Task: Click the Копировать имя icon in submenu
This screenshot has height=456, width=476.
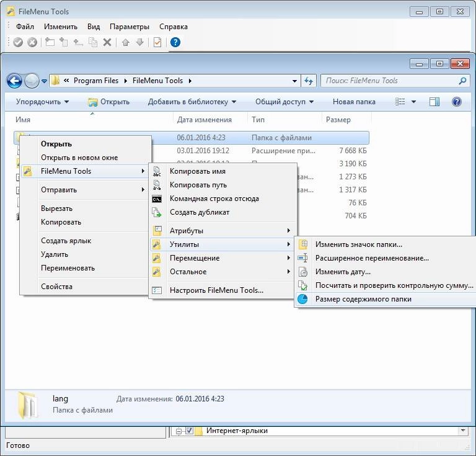Action: (x=157, y=171)
